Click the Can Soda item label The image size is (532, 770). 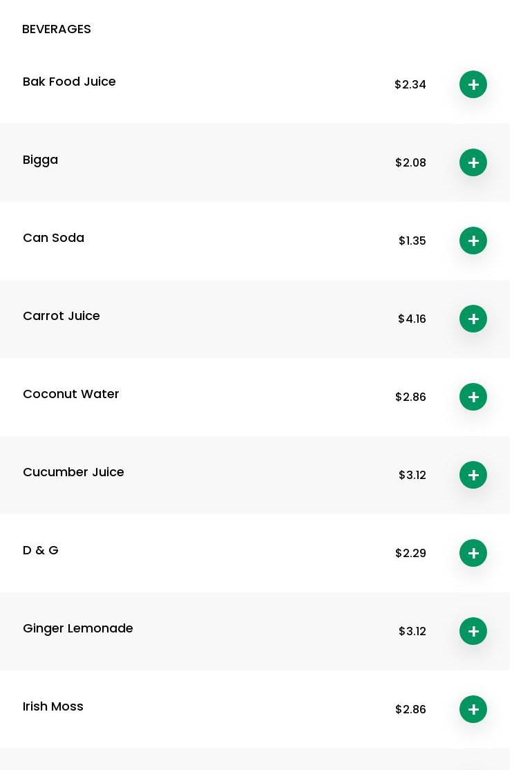[x=53, y=238]
